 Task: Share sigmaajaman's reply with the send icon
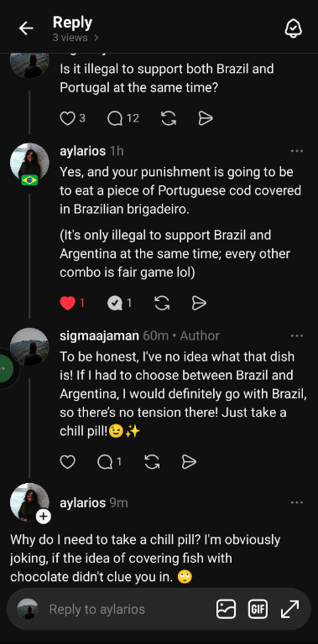coord(189,462)
